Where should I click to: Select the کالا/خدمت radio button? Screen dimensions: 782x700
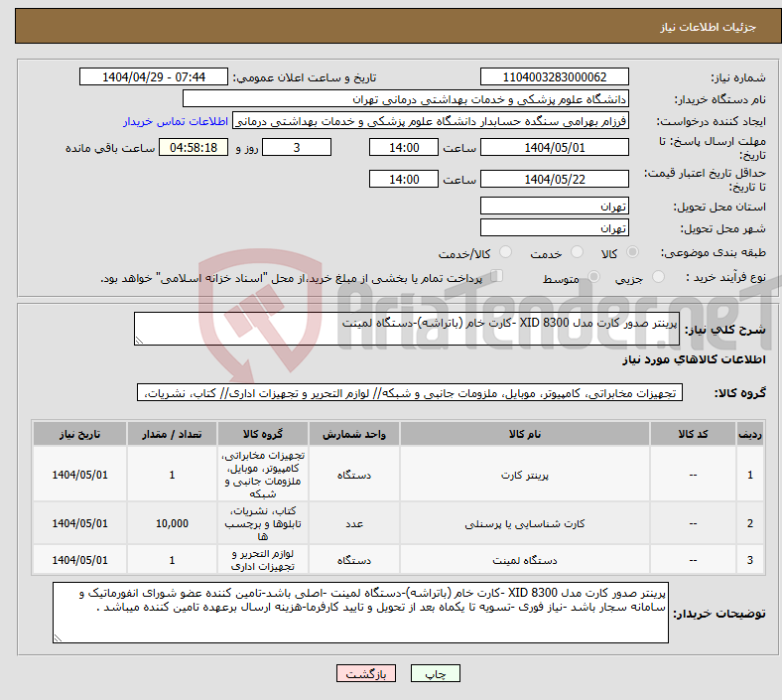click(505, 252)
